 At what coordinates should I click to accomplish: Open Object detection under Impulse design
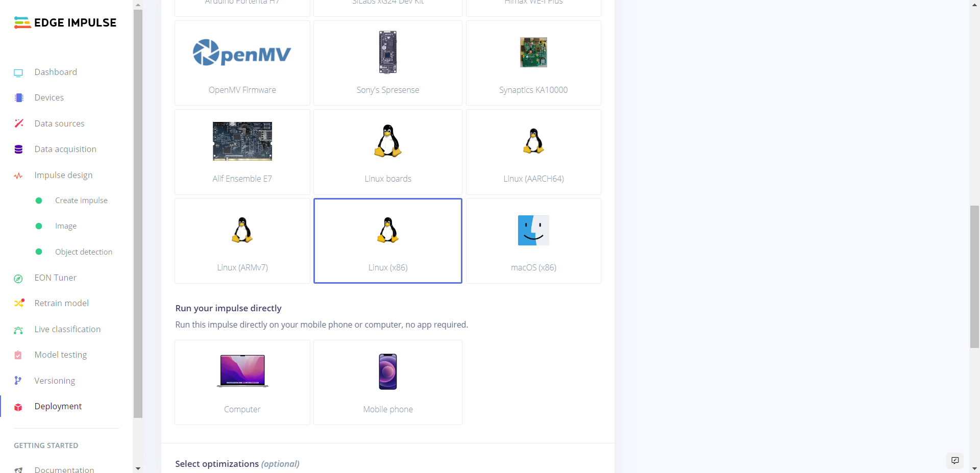[84, 252]
